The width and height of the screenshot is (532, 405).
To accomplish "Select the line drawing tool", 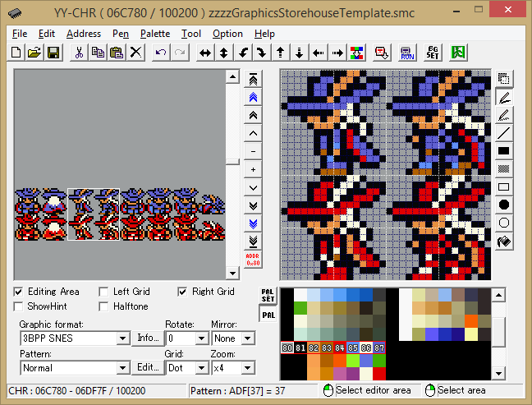I will pyautogui.click(x=504, y=132).
